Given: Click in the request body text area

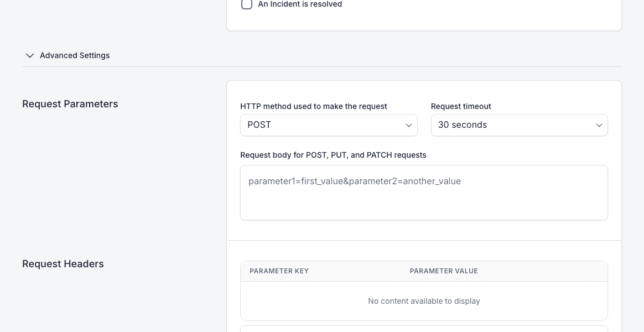Looking at the screenshot, I should (424, 193).
